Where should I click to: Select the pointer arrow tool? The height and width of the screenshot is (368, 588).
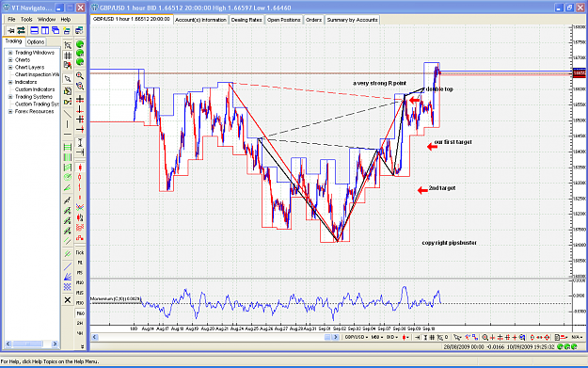[68, 79]
